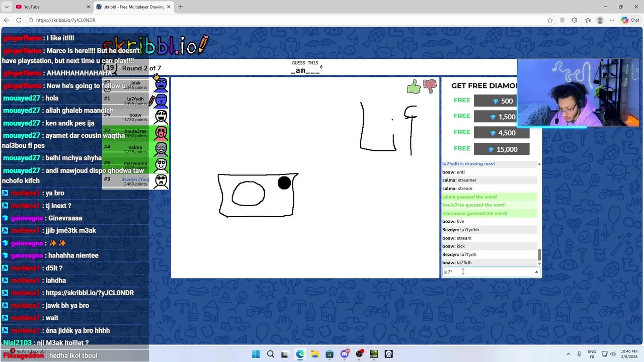
Task: Open the webcam app in taskbar
Action: (x=388, y=354)
